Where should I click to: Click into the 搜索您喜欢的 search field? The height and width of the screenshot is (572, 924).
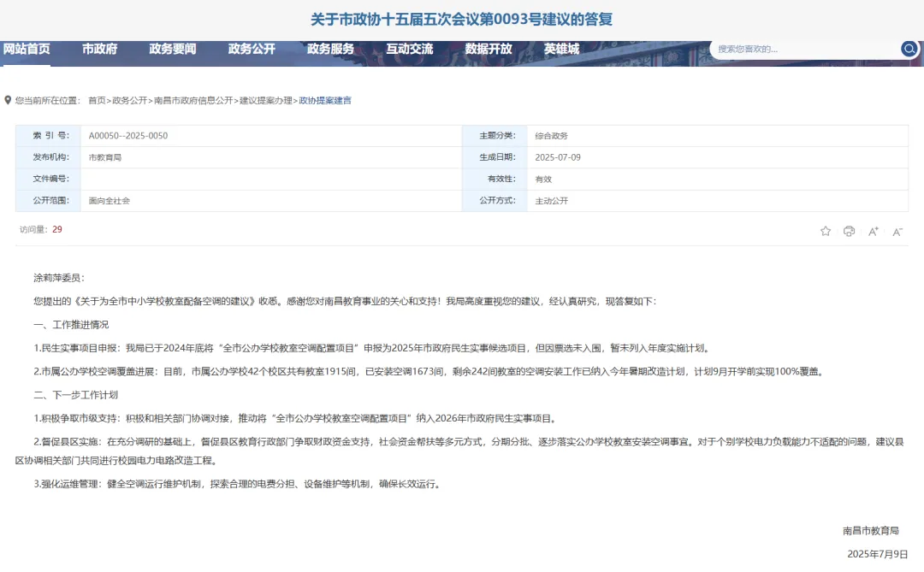tap(804, 49)
